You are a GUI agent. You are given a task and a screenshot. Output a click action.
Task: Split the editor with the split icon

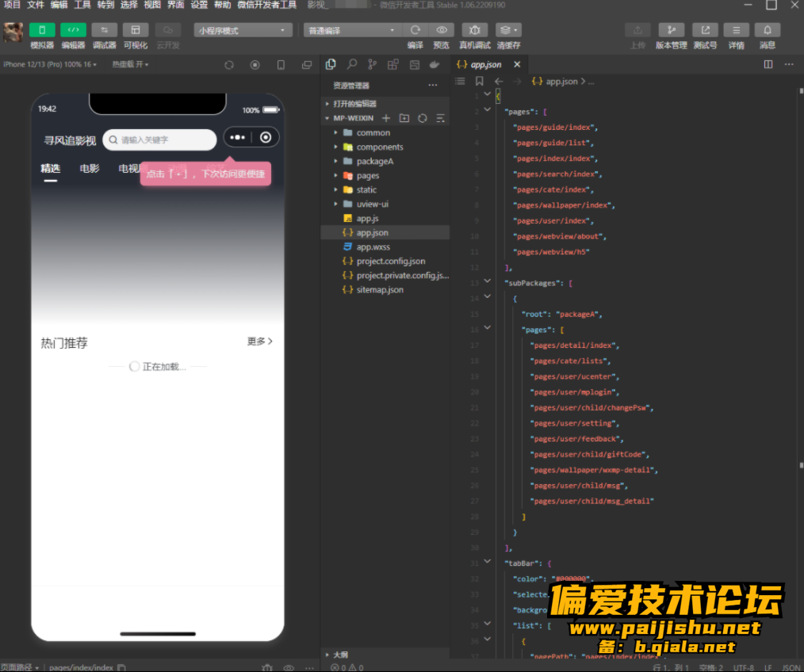(768, 65)
